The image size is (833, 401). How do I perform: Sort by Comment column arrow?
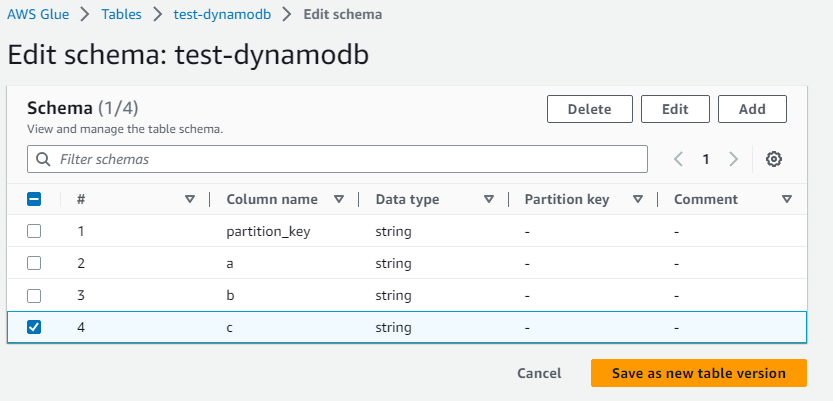(x=787, y=199)
